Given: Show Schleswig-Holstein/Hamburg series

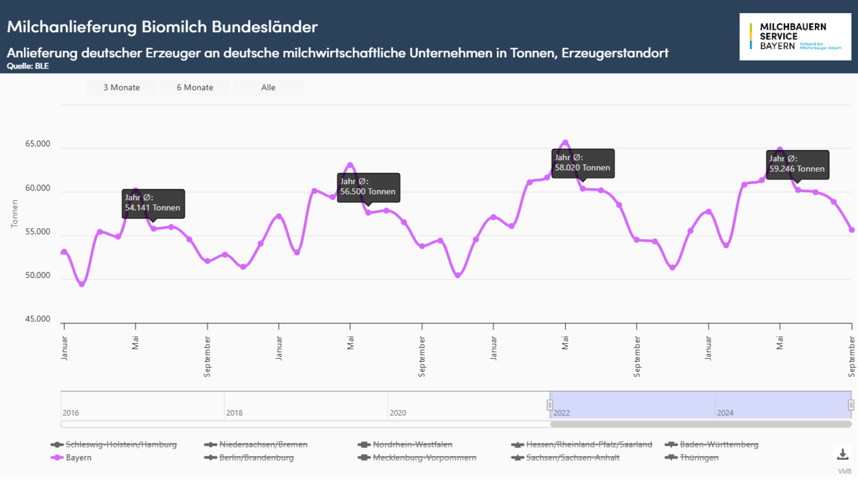Looking at the screenshot, I should (x=121, y=445).
